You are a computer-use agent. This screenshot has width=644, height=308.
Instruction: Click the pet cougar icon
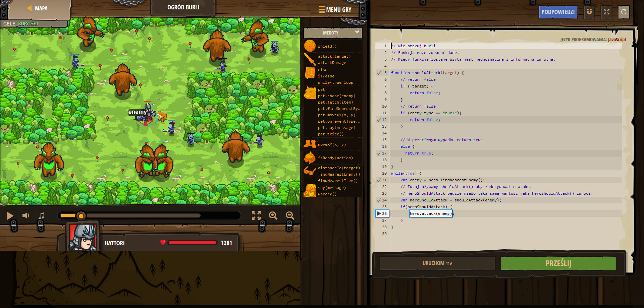point(310,93)
